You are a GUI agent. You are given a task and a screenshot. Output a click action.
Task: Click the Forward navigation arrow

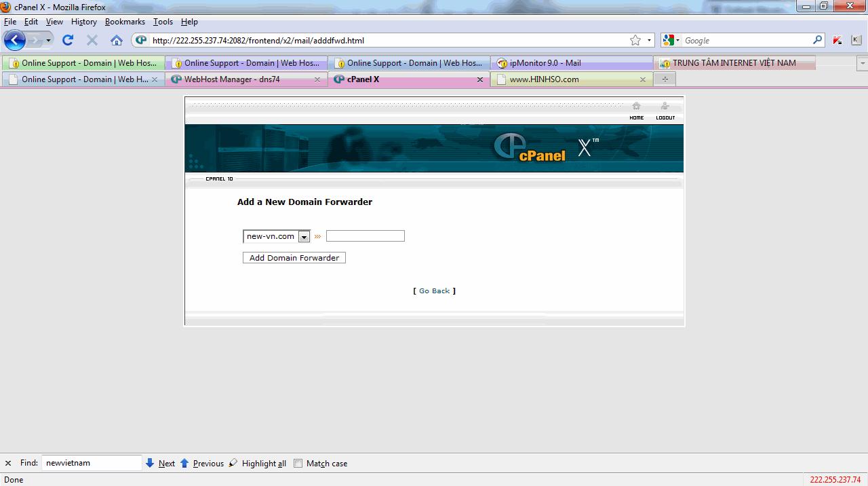pos(35,40)
